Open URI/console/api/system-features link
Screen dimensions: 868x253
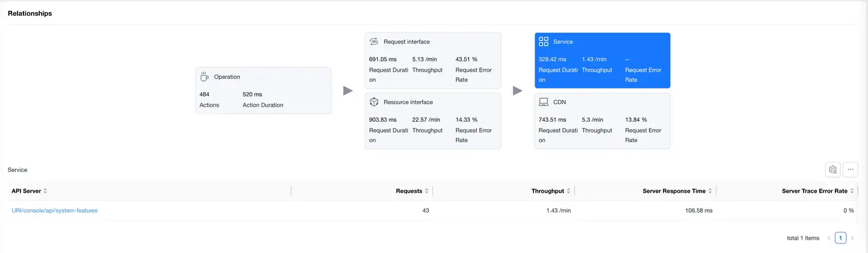point(54,210)
